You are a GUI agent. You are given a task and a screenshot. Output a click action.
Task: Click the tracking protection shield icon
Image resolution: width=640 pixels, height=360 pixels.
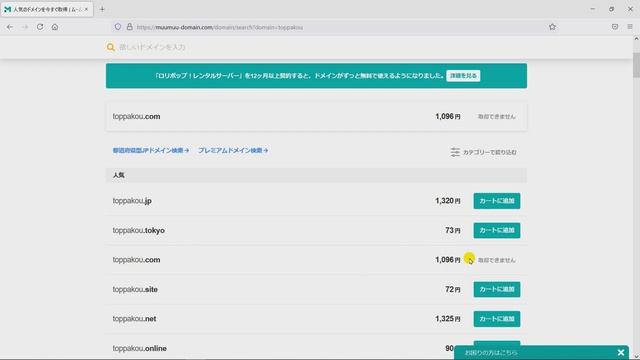click(118, 27)
